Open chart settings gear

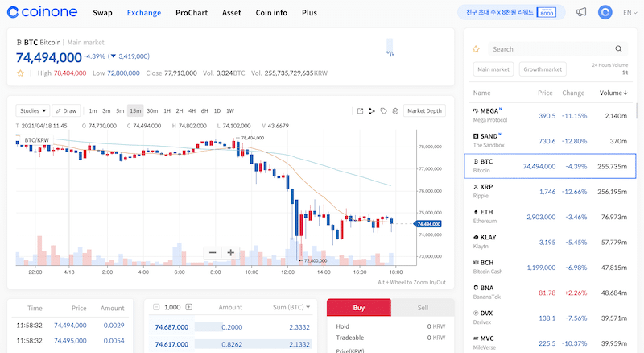pyautogui.click(x=395, y=110)
